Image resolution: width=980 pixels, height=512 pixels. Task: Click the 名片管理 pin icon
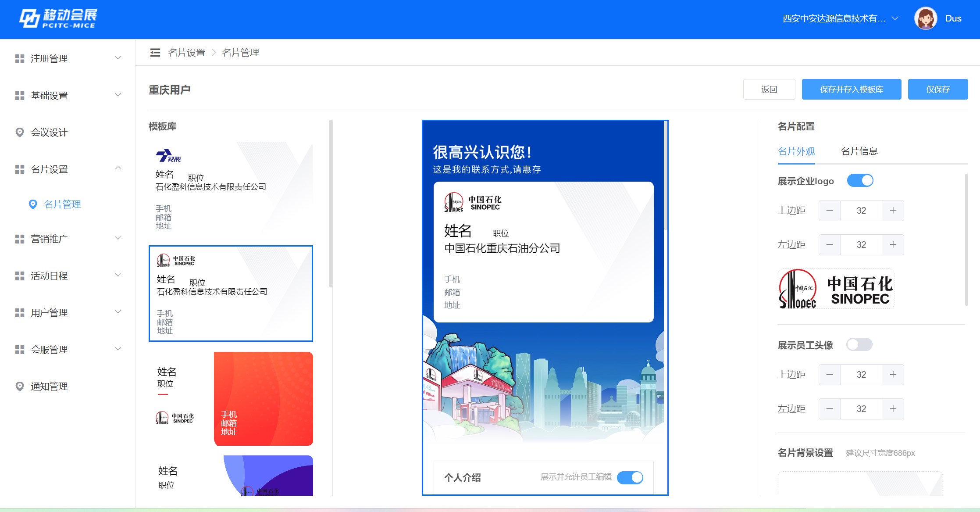tap(33, 204)
